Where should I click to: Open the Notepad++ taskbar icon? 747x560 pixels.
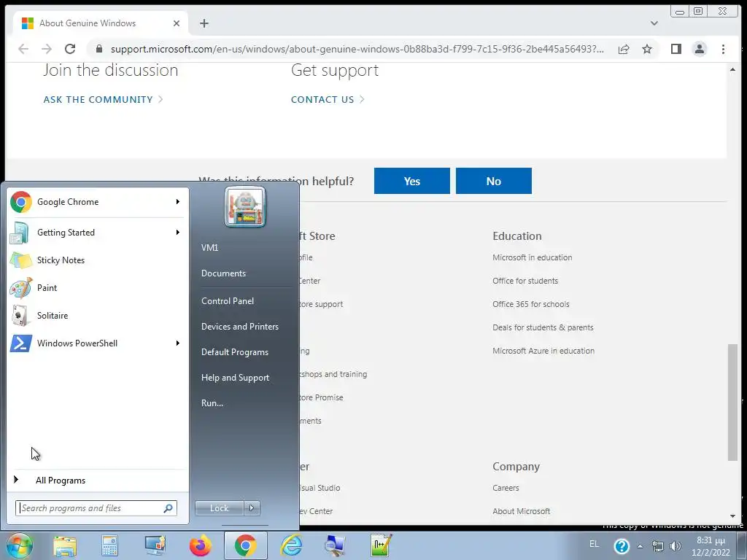pyautogui.click(x=381, y=545)
